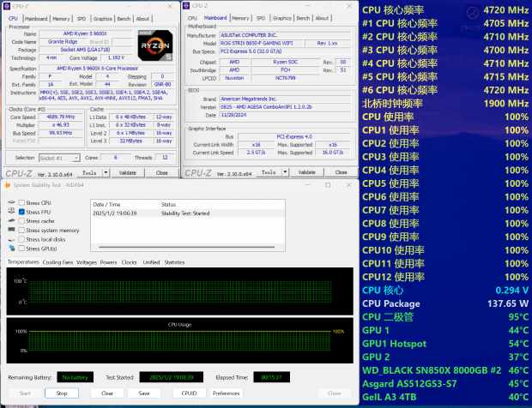Enable the Stress system memory checkbox
The image size is (532, 408).
tap(21, 230)
